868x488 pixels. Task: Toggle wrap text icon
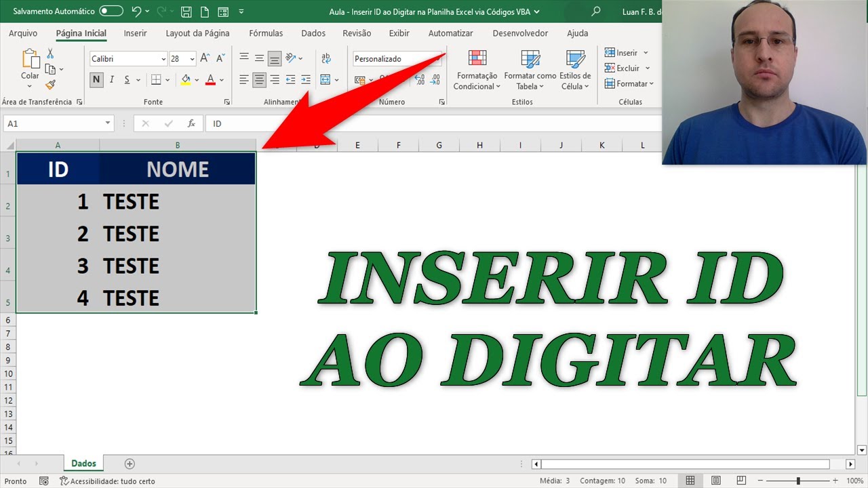click(x=325, y=58)
